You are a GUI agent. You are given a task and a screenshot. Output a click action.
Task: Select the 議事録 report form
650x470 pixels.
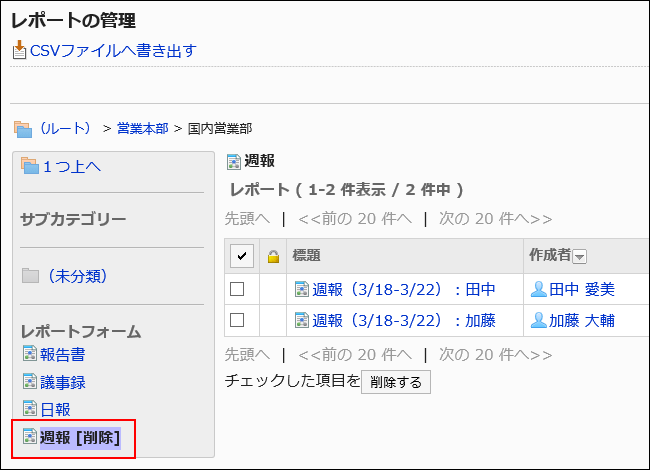pos(63,382)
